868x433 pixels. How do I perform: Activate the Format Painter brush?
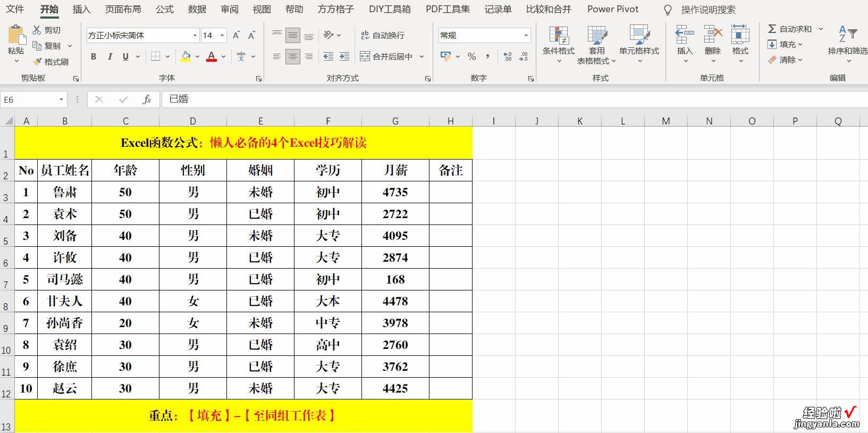tap(37, 62)
